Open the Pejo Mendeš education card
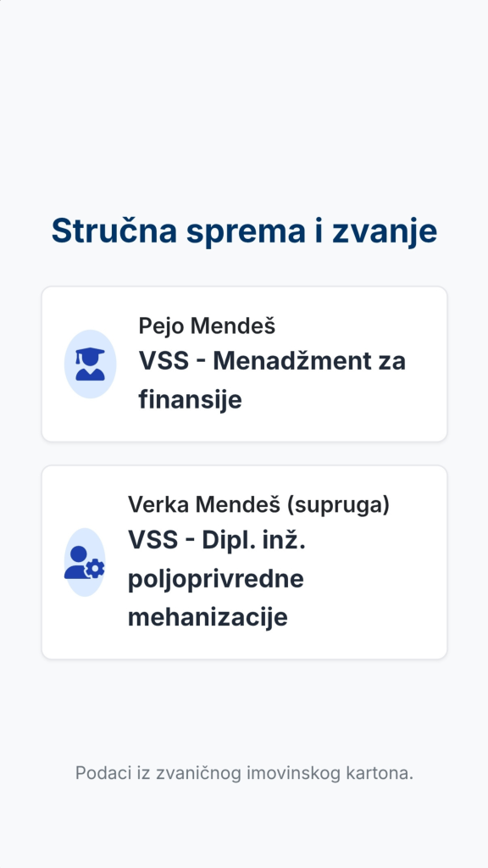 pyautogui.click(x=244, y=364)
